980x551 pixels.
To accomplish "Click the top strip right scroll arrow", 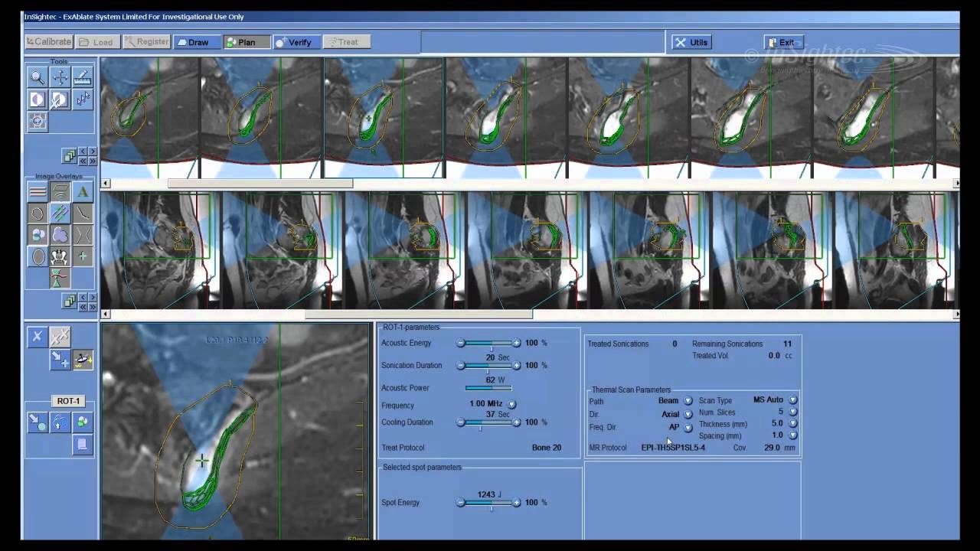I will [x=956, y=183].
